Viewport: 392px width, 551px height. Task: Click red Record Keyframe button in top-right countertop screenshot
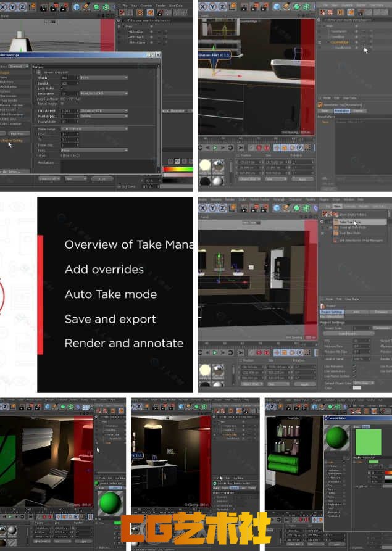pyautogui.click(x=259, y=148)
